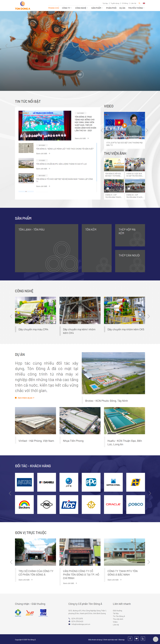160x644 pixels.
Task: Open the Giải thưởng quick link
Action: (117, 611)
